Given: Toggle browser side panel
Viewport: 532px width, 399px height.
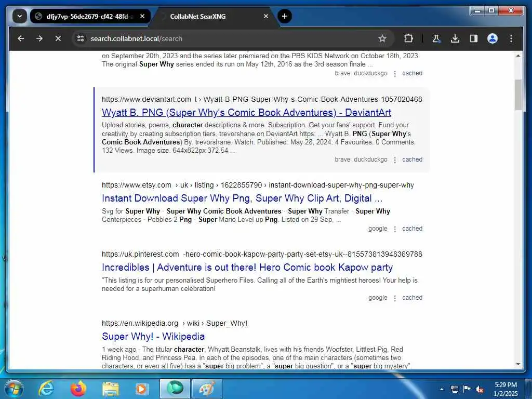Looking at the screenshot, I should coord(474,38).
